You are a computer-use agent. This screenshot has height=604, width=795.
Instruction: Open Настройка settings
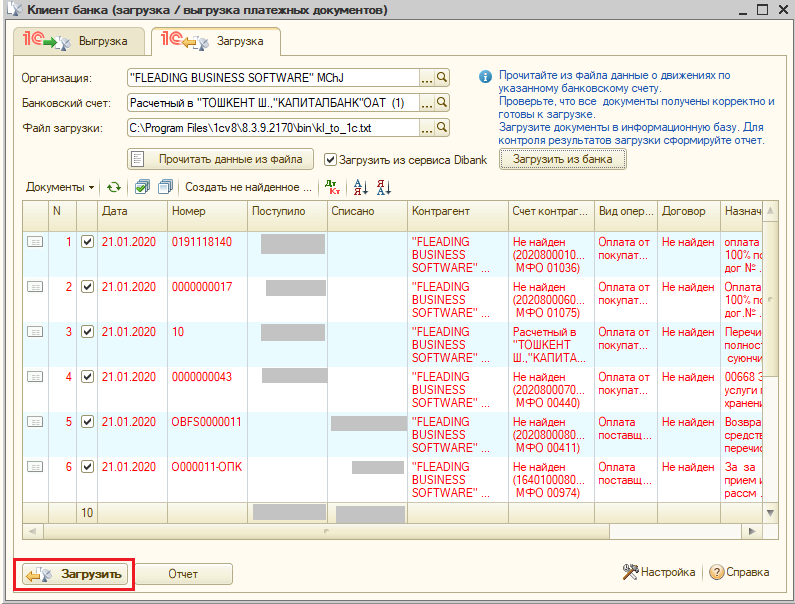pos(659,572)
